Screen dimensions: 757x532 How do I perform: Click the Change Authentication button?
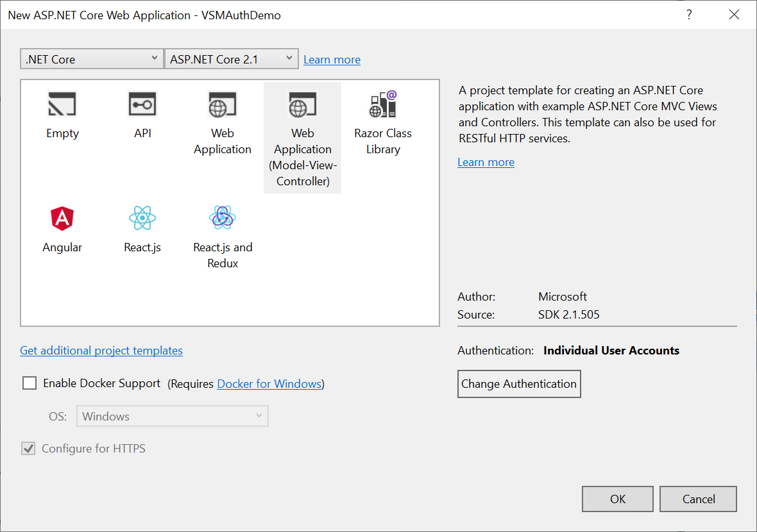pos(519,384)
